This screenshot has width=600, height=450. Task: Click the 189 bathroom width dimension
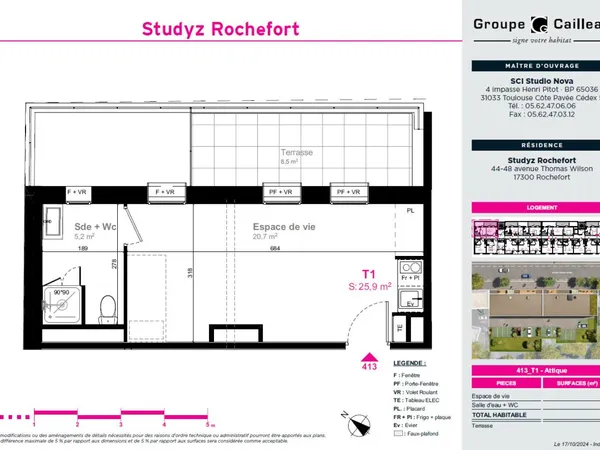pyautogui.click(x=83, y=248)
